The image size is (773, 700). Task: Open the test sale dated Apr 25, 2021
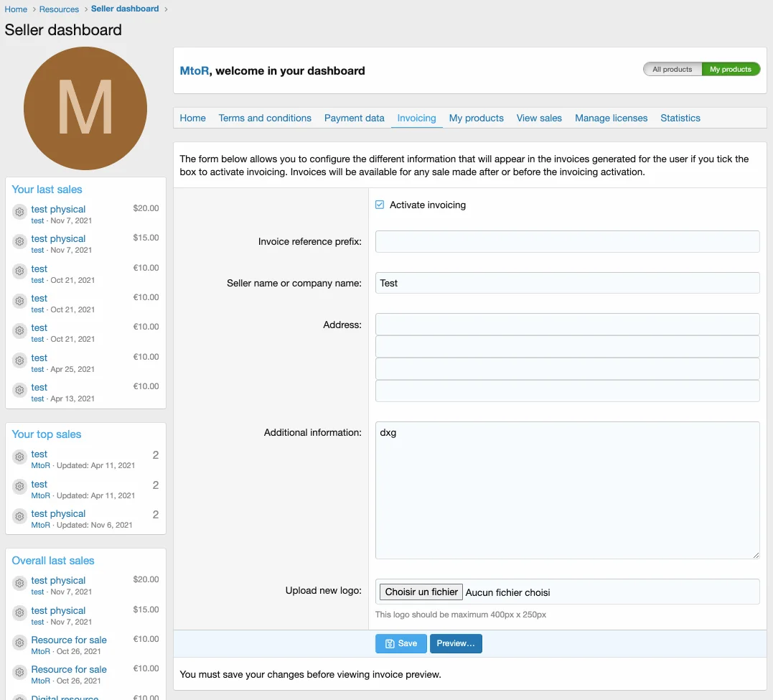(x=39, y=358)
